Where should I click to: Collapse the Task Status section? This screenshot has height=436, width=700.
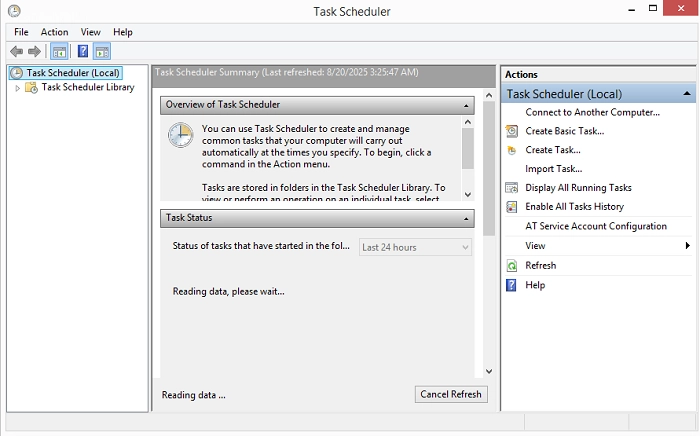466,219
